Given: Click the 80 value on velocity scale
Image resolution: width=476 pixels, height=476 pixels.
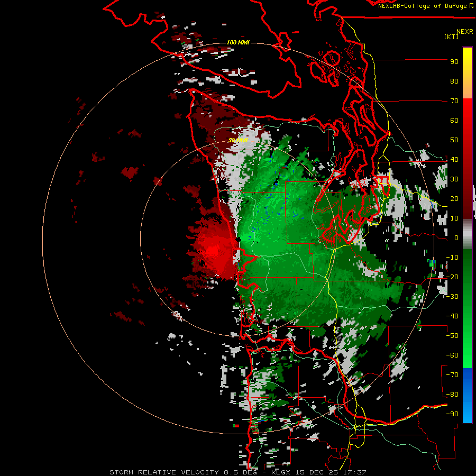Looking at the screenshot, I should [x=454, y=81].
